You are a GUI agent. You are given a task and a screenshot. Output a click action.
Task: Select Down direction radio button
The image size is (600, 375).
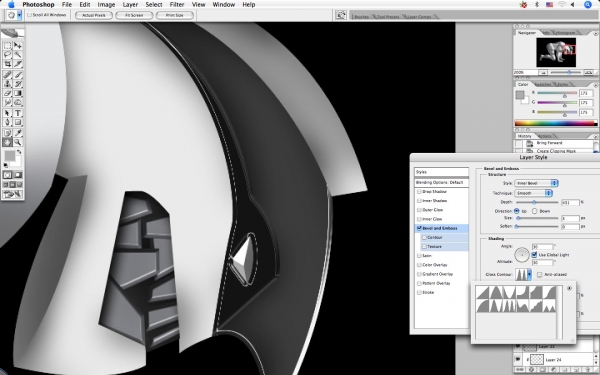click(535, 211)
